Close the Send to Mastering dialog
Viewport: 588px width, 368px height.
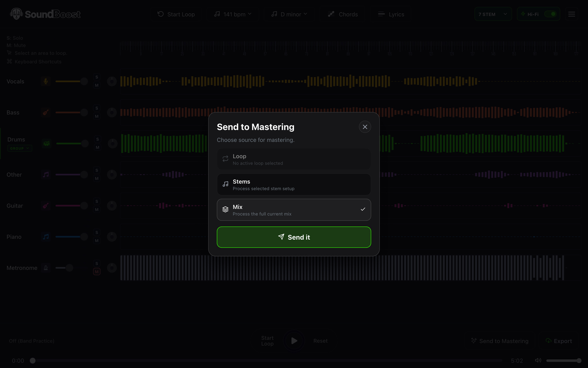(x=365, y=127)
